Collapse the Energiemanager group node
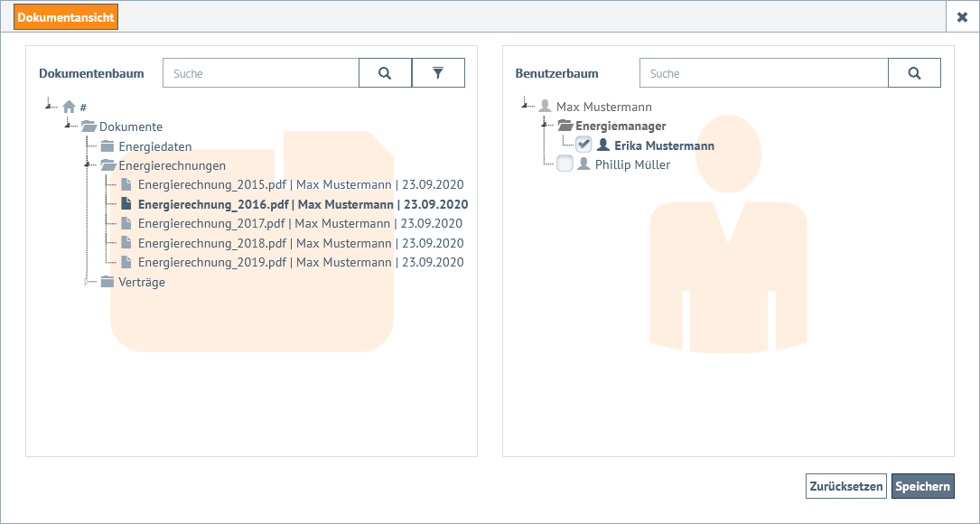This screenshot has height=524, width=980. pos(545,126)
